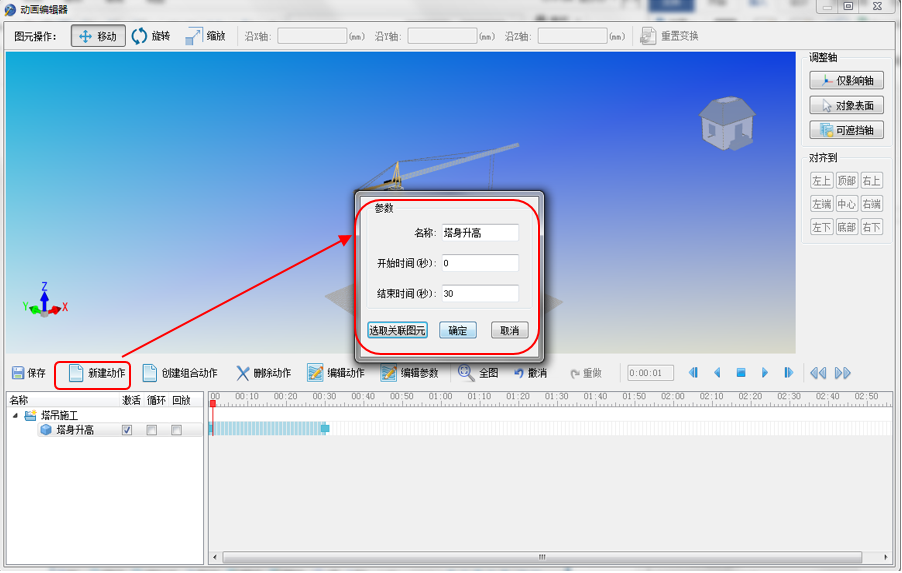
Task: Click the 塔身升高 timeline end handle
Action: tap(325, 428)
